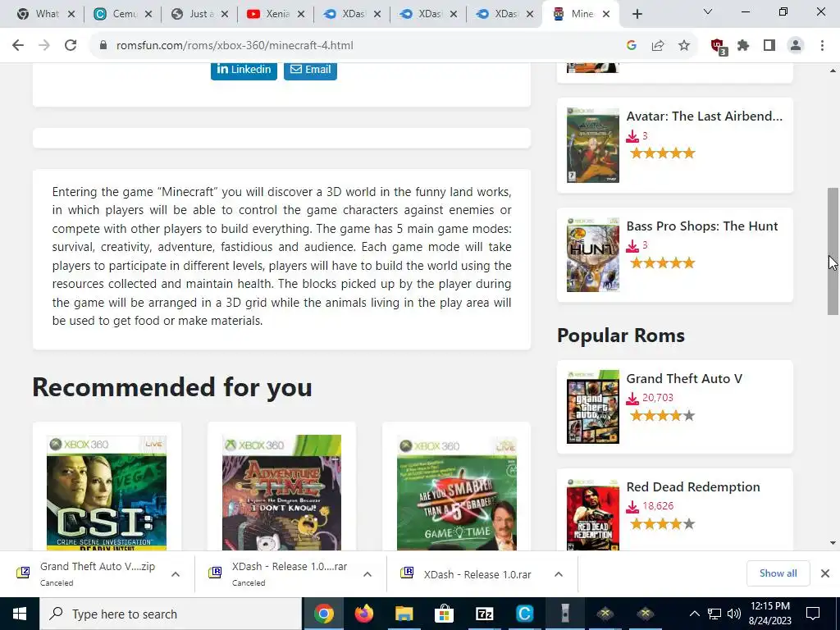Click the Bass Pro Shops star rating

pyautogui.click(x=663, y=263)
